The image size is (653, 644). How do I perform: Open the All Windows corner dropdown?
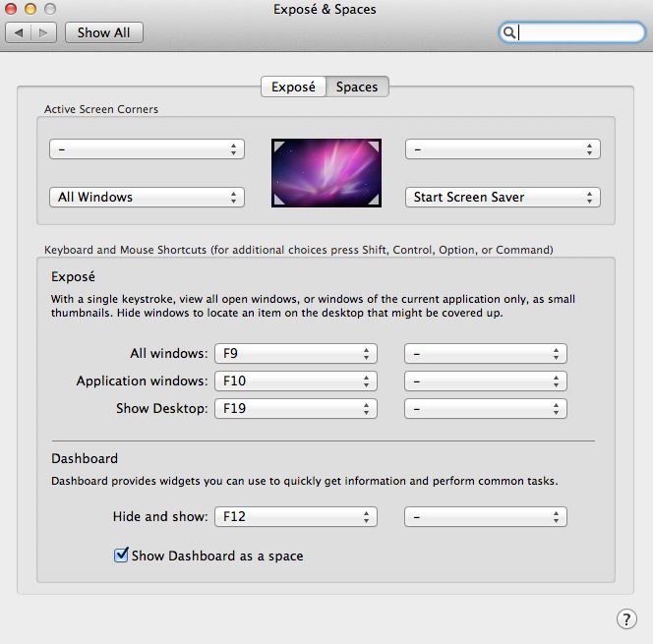point(147,197)
